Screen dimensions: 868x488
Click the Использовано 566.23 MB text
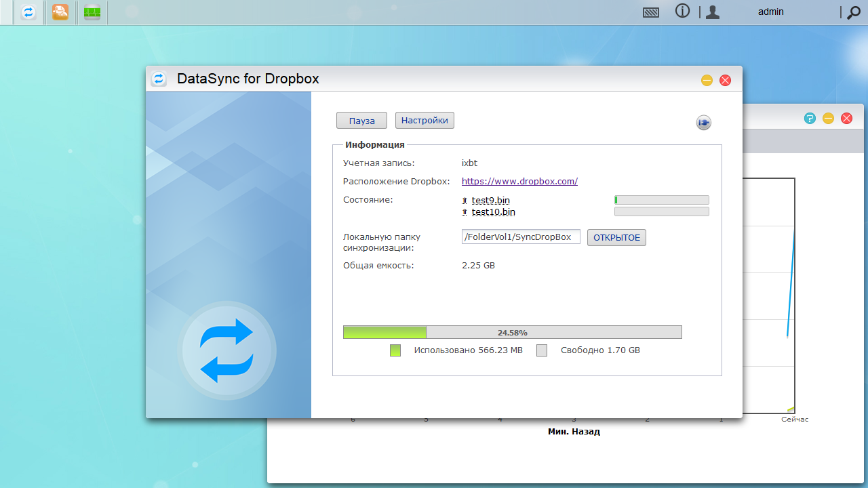pyautogui.click(x=469, y=350)
